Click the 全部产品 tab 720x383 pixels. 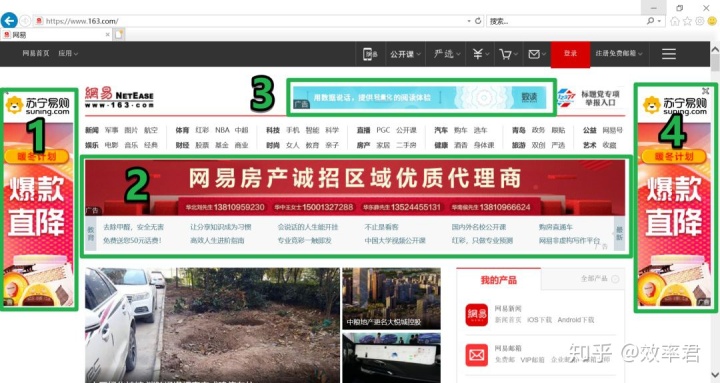click(600, 279)
